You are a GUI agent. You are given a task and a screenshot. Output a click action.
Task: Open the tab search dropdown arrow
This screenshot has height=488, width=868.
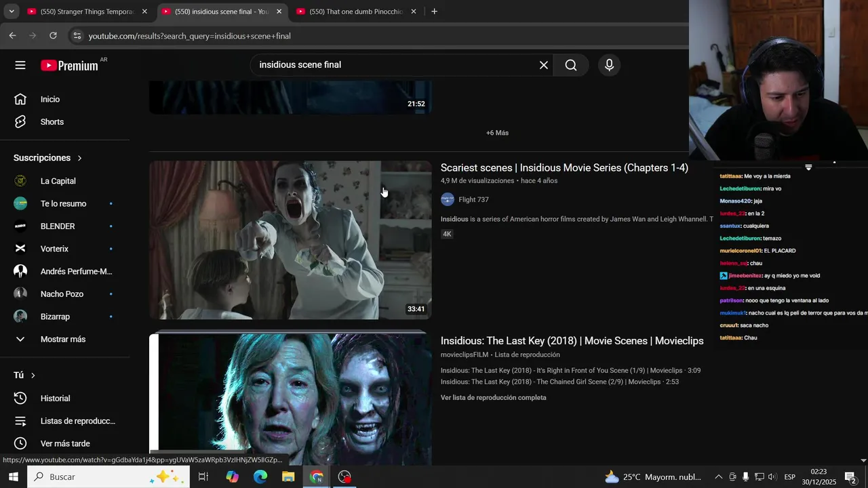point(11,12)
